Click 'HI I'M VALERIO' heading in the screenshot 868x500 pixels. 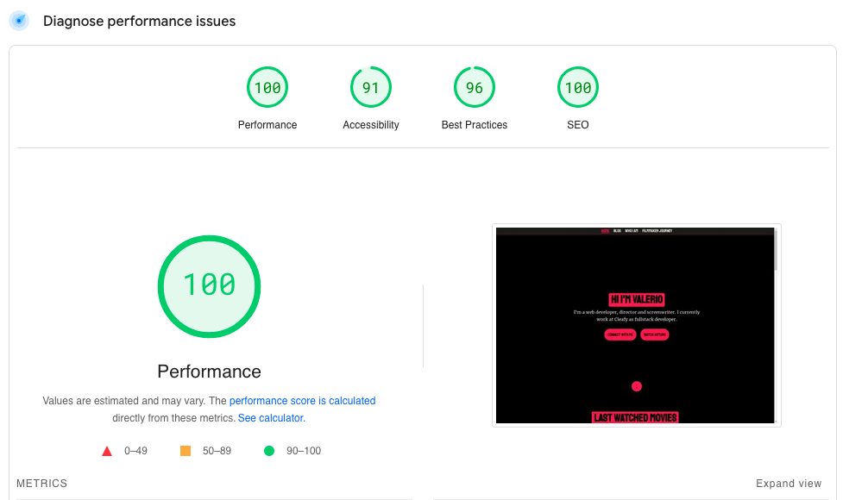pos(637,299)
